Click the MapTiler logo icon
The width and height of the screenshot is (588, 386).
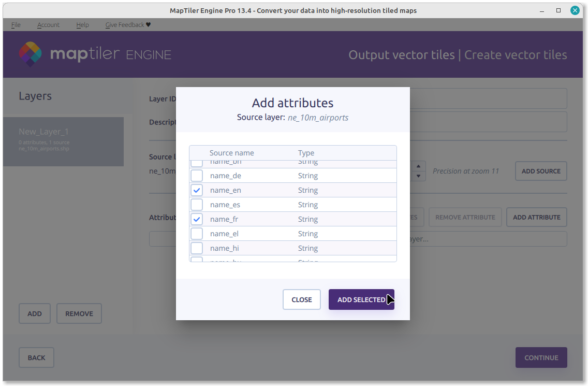coord(31,54)
